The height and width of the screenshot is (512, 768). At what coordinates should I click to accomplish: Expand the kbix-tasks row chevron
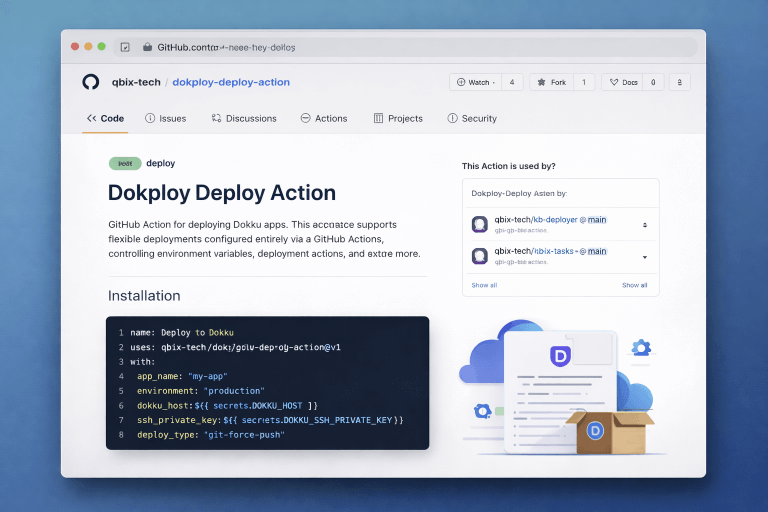click(645, 257)
